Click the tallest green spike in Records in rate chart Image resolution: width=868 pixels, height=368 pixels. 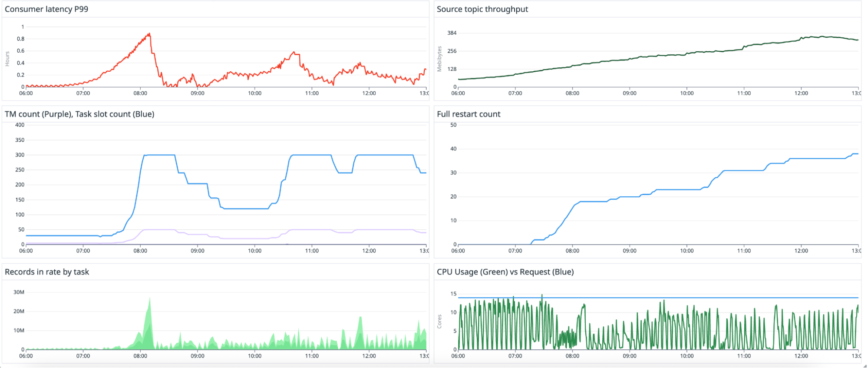[150, 298]
